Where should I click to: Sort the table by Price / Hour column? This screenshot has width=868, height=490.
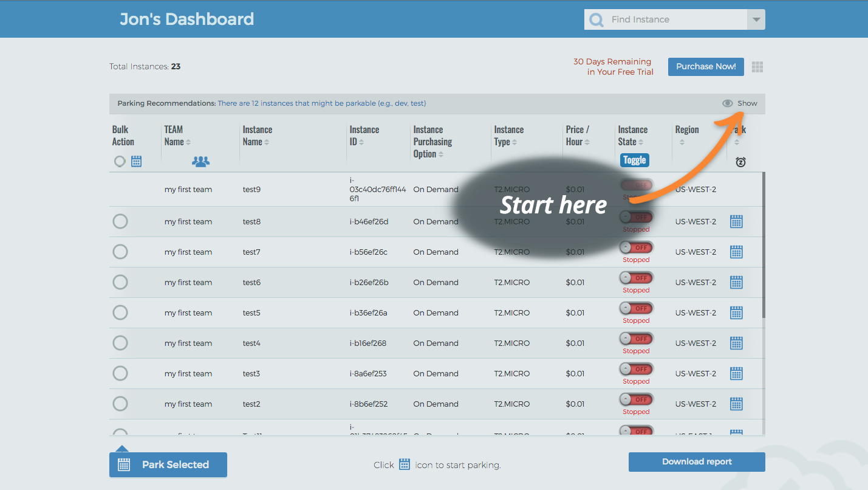point(578,136)
